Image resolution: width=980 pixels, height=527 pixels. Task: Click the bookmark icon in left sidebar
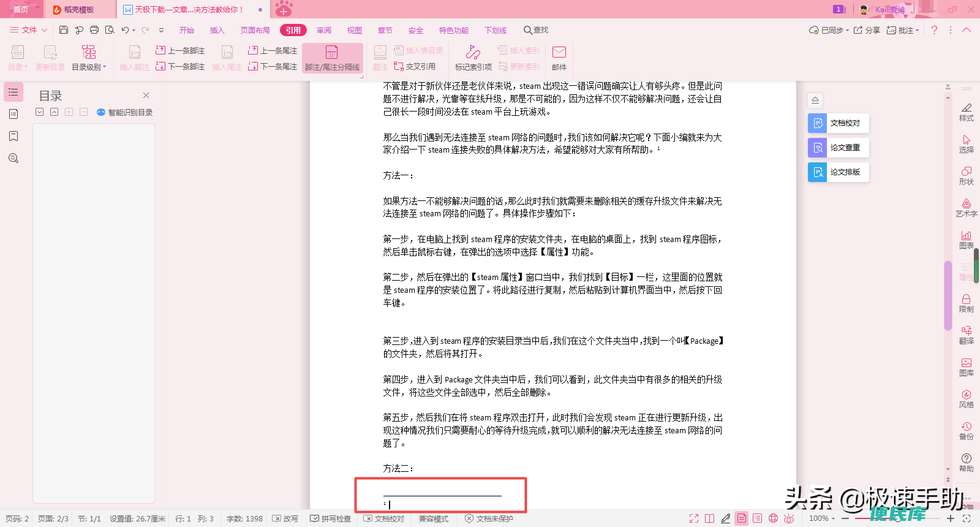(x=13, y=136)
